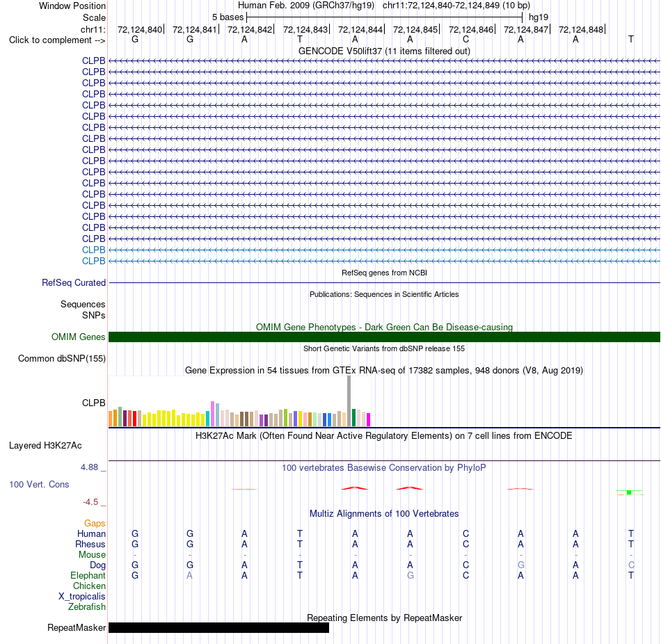Image resolution: width=661 pixels, height=644 pixels.
Task: Select the 'Window Position' label
Action: (x=72, y=6)
